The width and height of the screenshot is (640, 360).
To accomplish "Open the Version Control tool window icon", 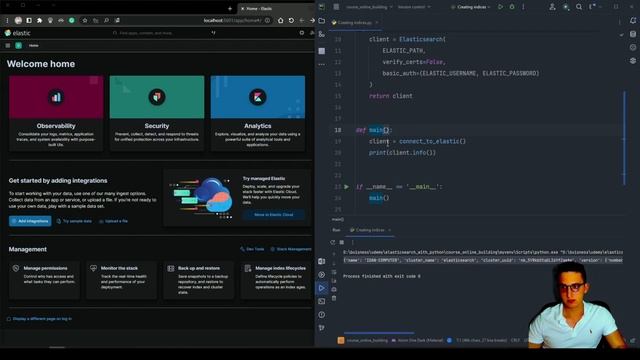I will 322,328.
